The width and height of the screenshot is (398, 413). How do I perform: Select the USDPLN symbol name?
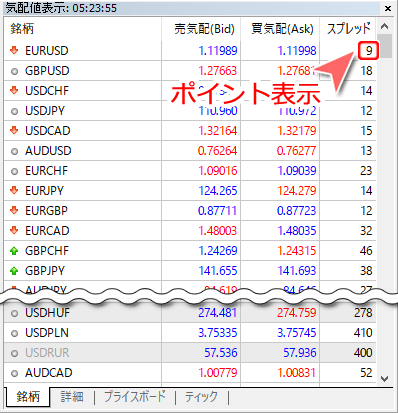tap(47, 333)
